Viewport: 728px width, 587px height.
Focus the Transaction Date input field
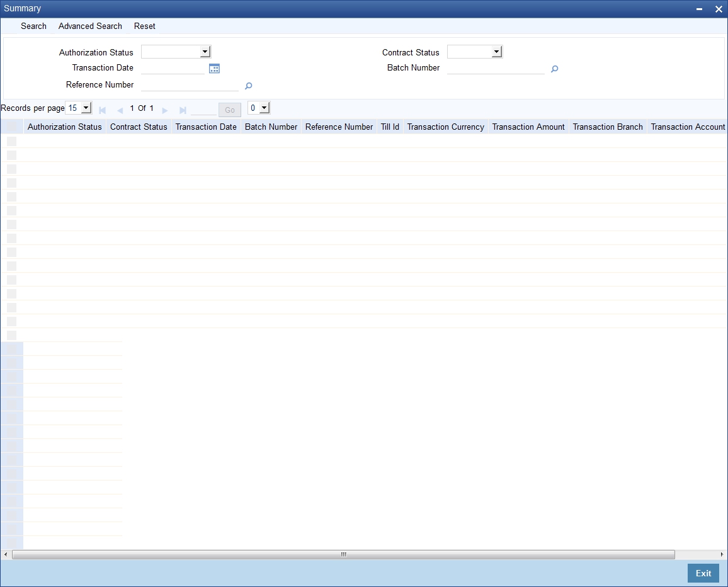[x=173, y=68]
